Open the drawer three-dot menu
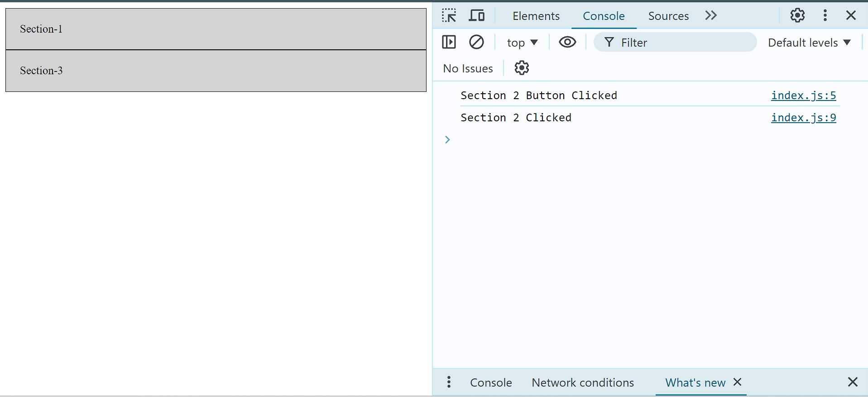Viewport: 868px width, 397px height. (x=449, y=382)
